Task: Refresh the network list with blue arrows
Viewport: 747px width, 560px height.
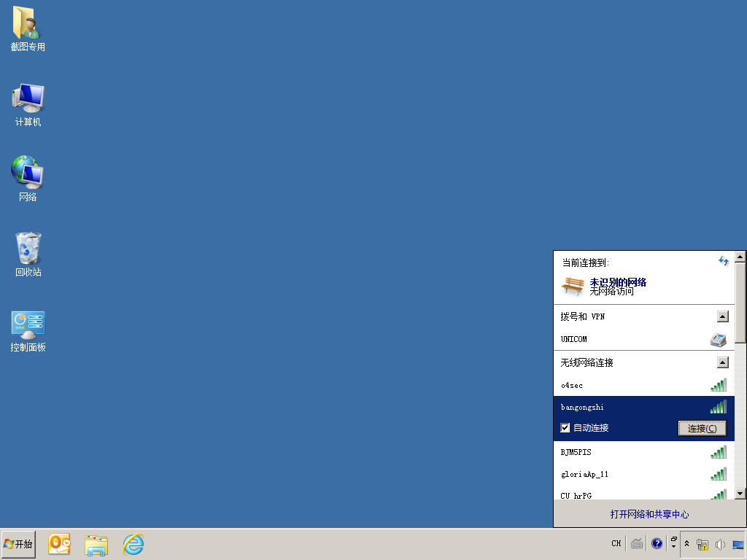Action: [x=723, y=261]
